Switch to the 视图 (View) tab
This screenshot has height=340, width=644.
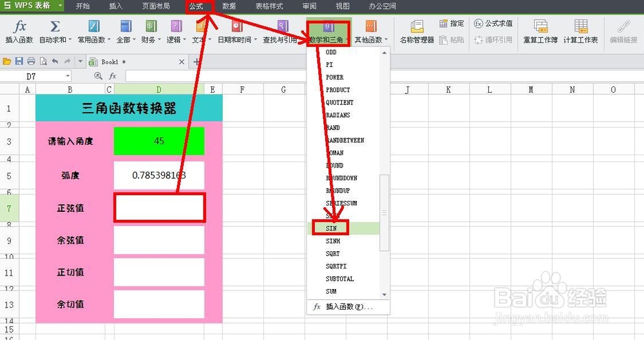[343, 6]
